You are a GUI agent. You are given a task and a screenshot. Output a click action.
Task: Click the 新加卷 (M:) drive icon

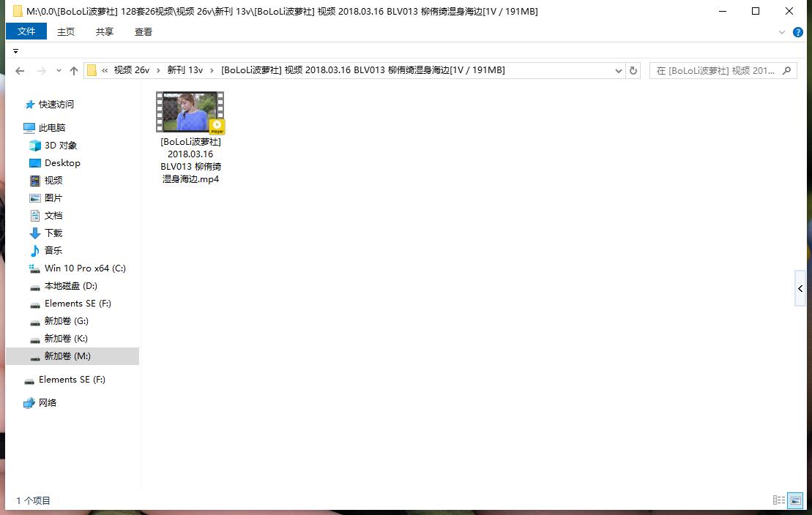34,358
